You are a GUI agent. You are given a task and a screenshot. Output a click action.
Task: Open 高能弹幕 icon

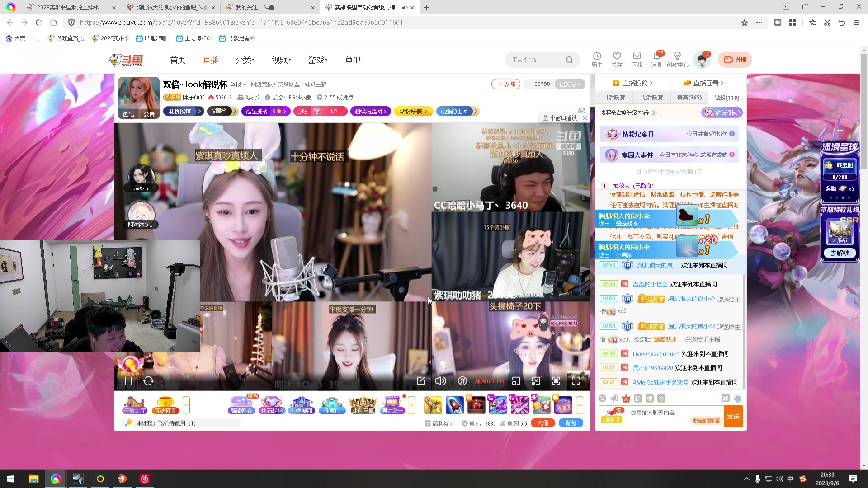click(x=242, y=405)
